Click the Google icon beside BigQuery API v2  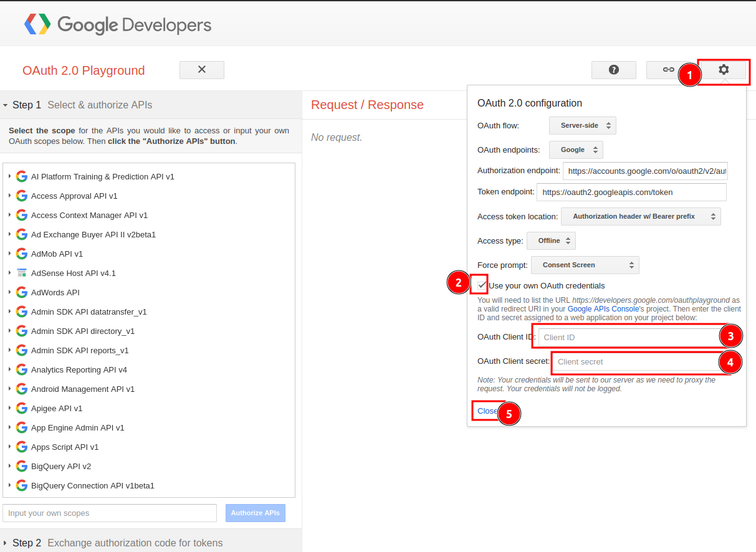pos(22,466)
